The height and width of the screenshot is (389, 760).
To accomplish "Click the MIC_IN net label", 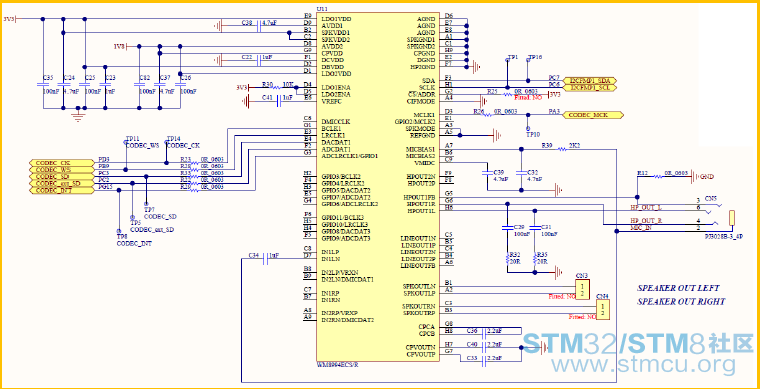I will pyautogui.click(x=641, y=227).
